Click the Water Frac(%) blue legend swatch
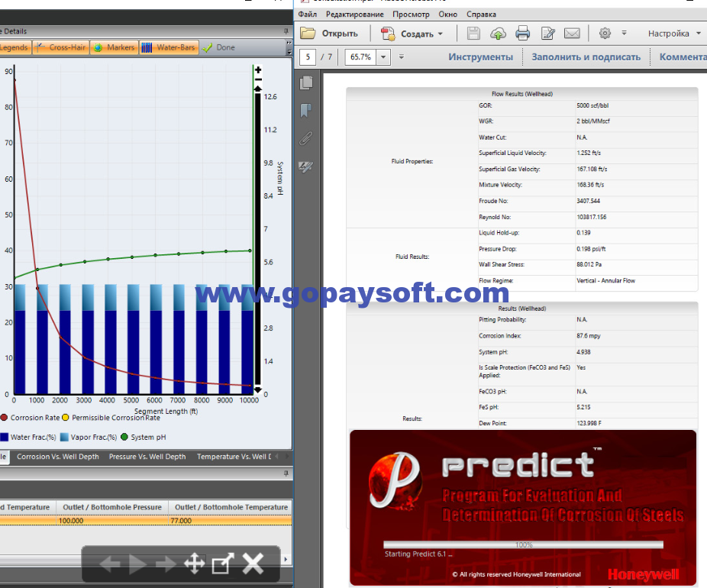 pyautogui.click(x=4, y=437)
